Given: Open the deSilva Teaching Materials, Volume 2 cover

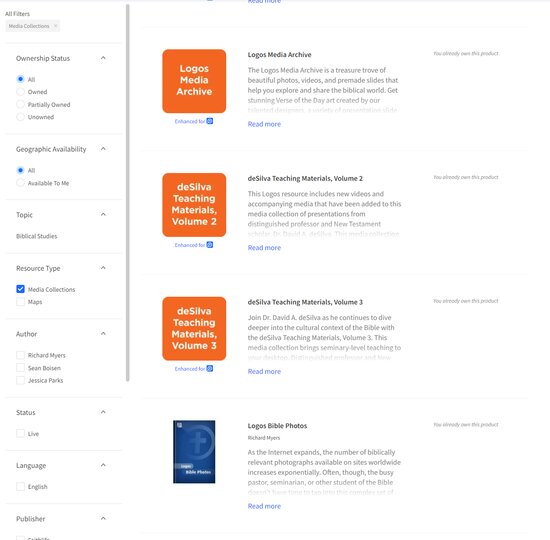Looking at the screenshot, I should coord(194,205).
